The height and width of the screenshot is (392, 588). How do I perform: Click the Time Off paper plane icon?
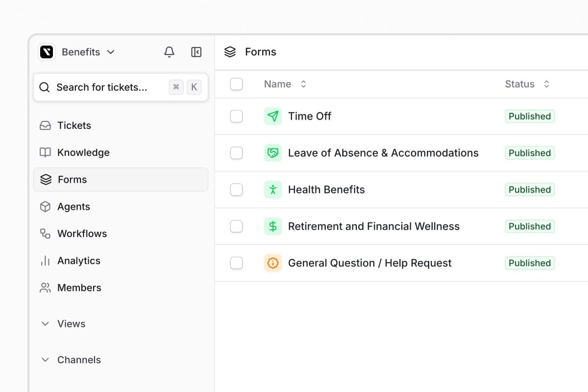[x=273, y=116]
